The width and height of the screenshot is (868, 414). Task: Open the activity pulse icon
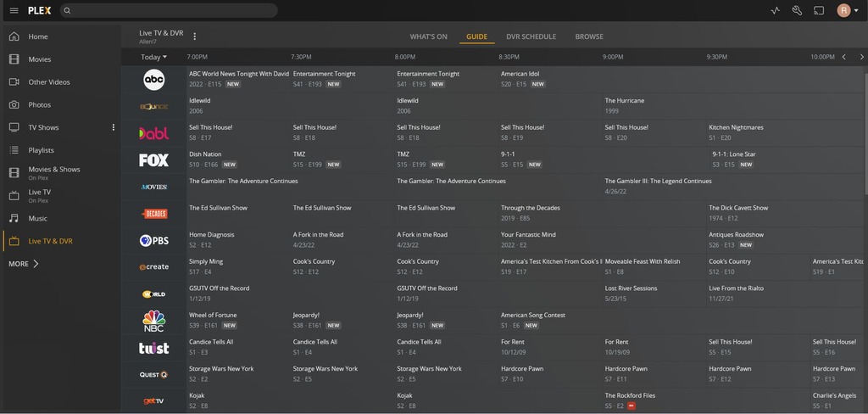(x=775, y=10)
